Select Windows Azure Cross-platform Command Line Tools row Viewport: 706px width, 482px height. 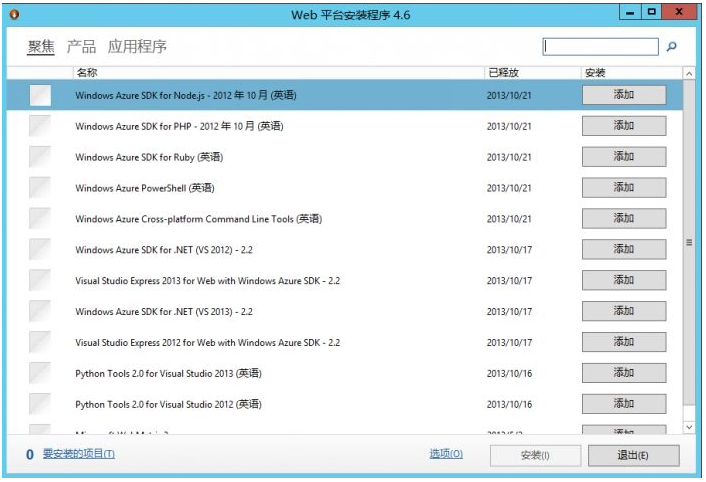(344, 219)
